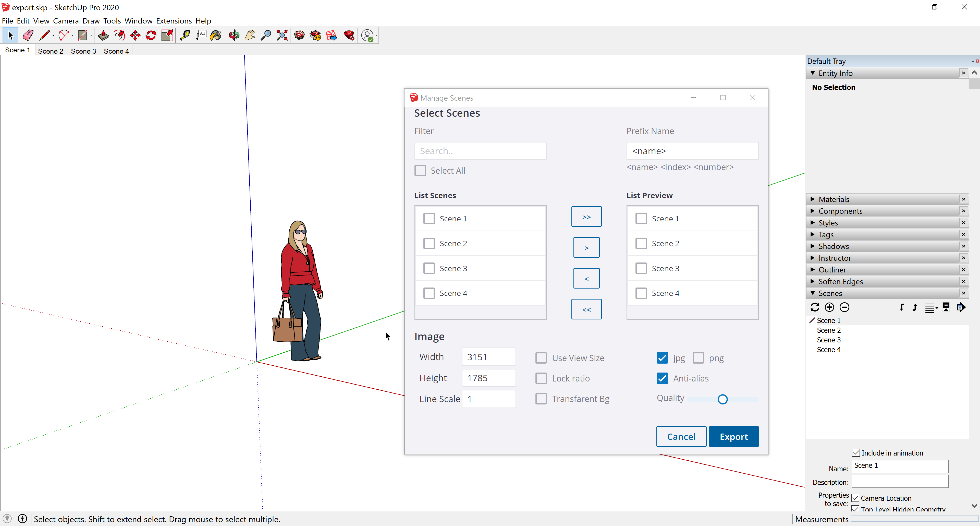The width and height of the screenshot is (980, 526).
Task: Expand the Materials panel
Action: [x=813, y=199]
